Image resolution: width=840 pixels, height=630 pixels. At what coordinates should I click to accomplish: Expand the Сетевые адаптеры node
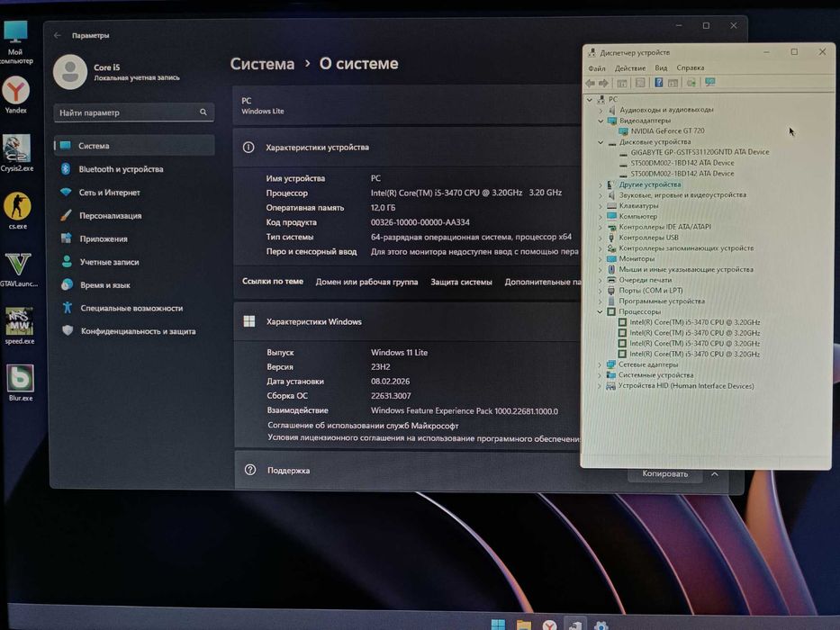600,364
